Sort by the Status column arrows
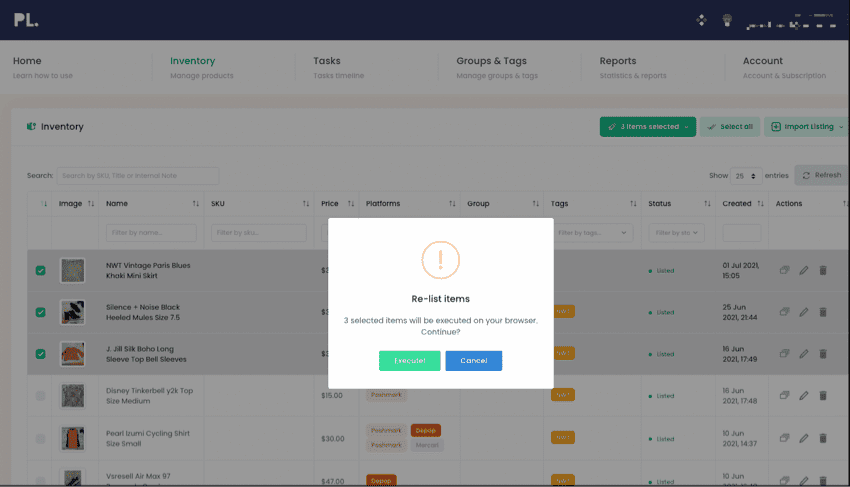 tap(707, 203)
